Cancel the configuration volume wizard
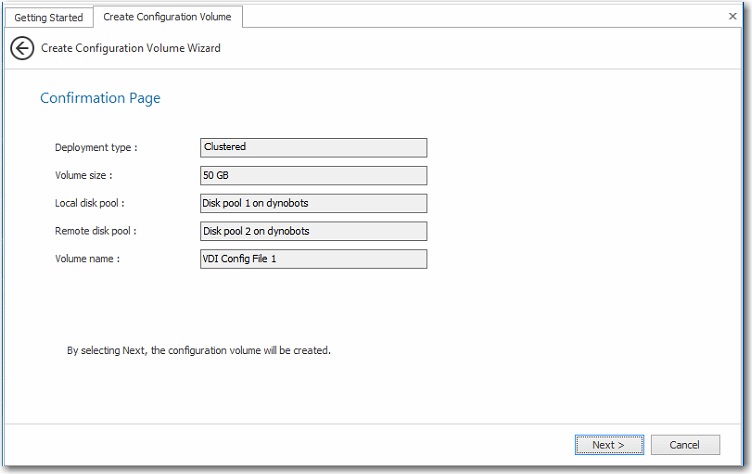This screenshot has height=474, width=752. [x=685, y=445]
